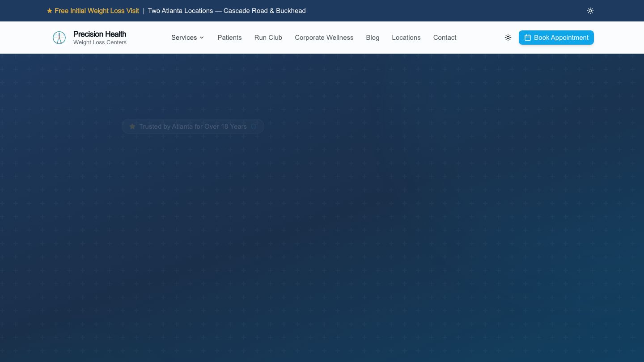
Task: Click the apothecary scale in the logo
Action: pos(59,38)
